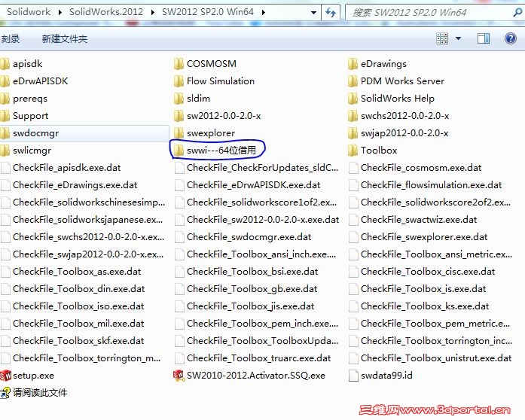Image resolution: width=525 pixels, height=420 pixels.
Task: Click the change view grid icon
Action: (x=442, y=39)
